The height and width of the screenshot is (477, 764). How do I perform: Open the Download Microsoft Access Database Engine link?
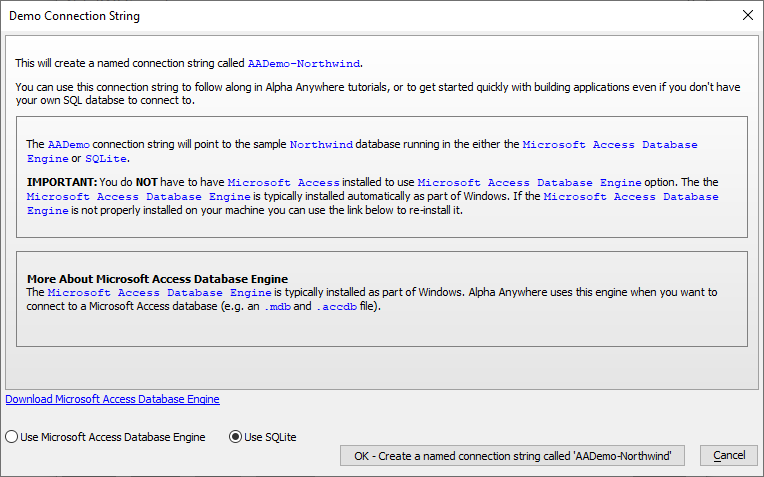113,399
